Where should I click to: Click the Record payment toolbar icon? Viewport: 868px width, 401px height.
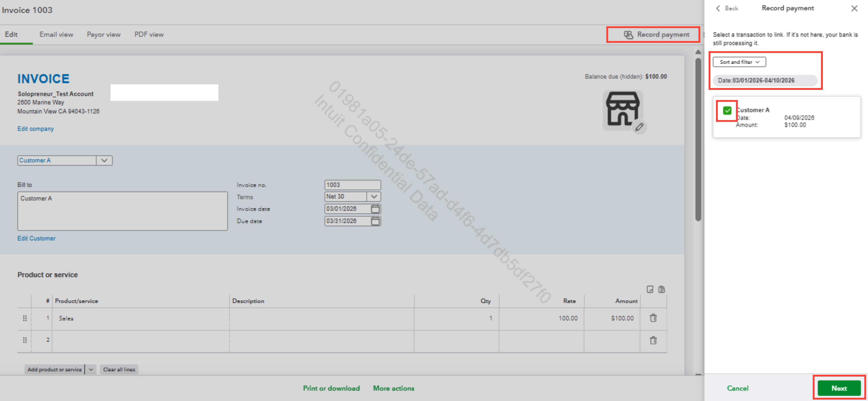pyautogui.click(x=628, y=35)
